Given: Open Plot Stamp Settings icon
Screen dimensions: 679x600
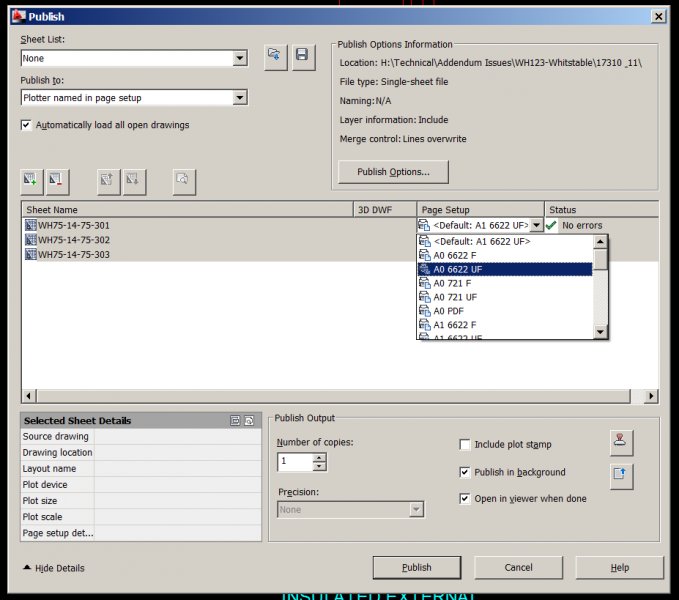Looking at the screenshot, I should click(x=621, y=442).
